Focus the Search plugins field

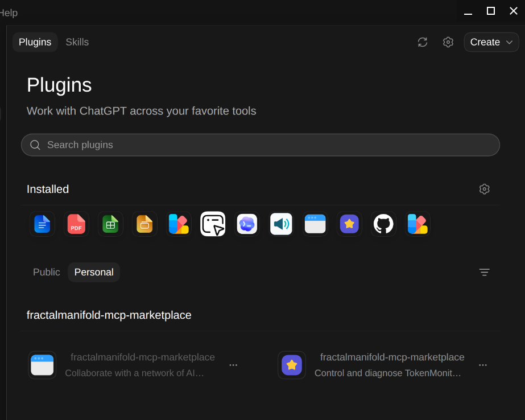coord(261,145)
